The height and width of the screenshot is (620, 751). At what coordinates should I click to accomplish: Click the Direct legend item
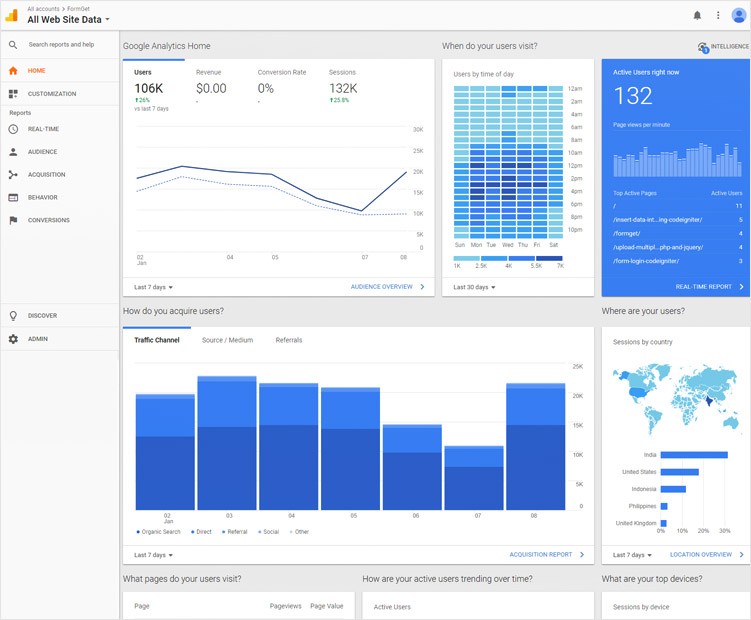tap(201, 532)
